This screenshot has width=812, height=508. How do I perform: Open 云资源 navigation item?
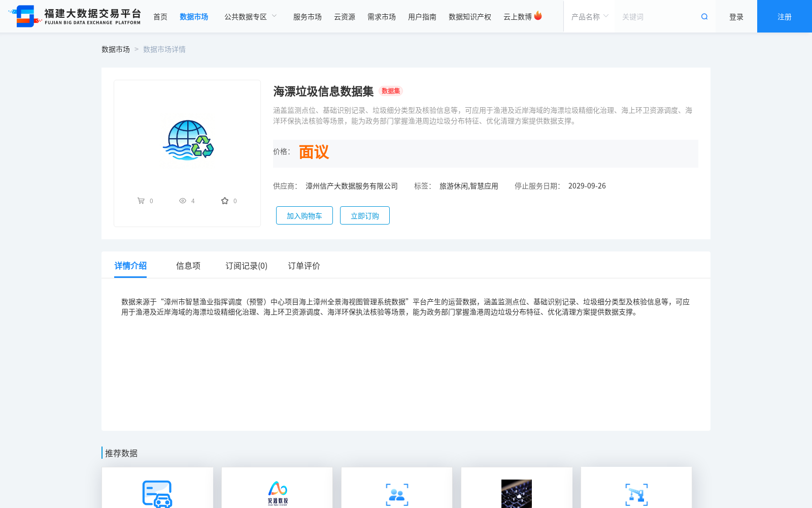click(x=345, y=17)
